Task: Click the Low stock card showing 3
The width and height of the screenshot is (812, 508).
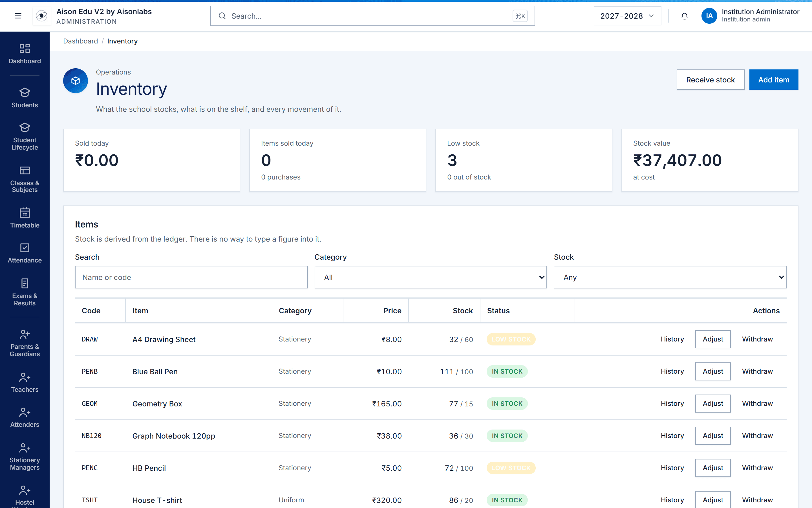Action: (x=524, y=160)
